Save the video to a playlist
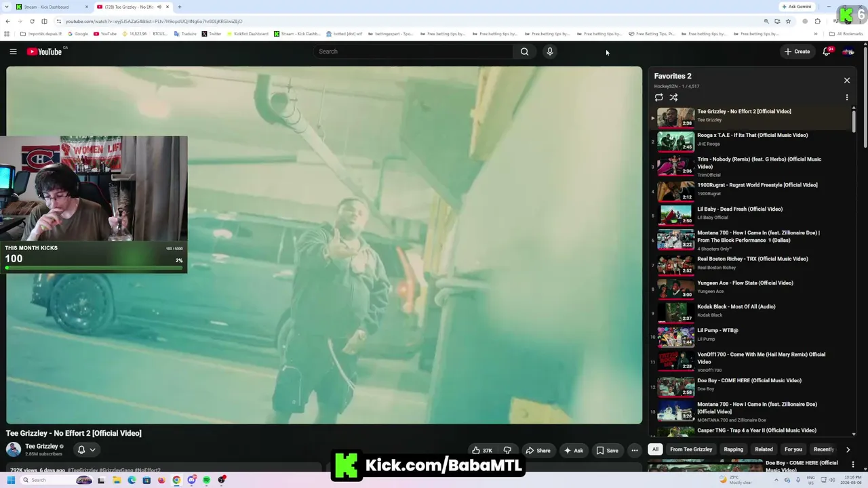Viewport: 868px width, 488px height. pyautogui.click(x=607, y=450)
